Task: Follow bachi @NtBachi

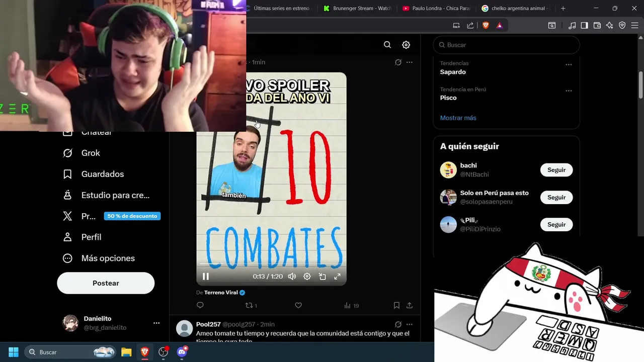Action: [556, 170]
